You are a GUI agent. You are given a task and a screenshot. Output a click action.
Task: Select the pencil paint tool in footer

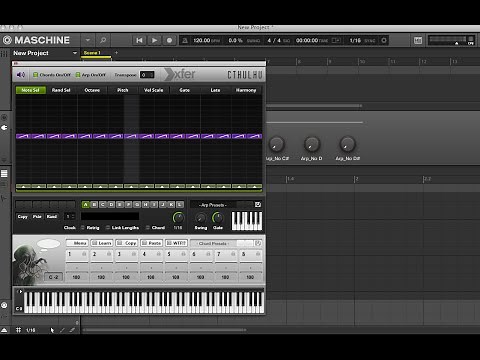pyautogui.click(x=62, y=330)
